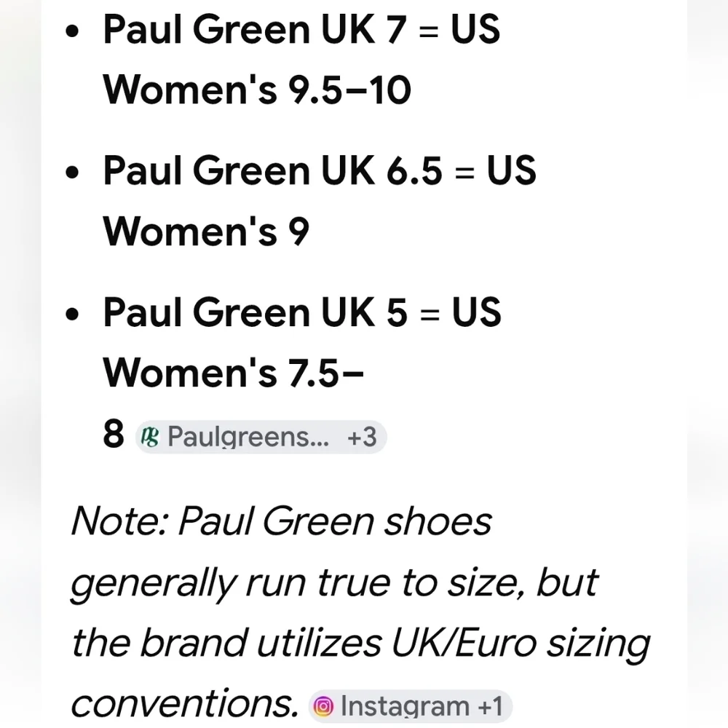Screen dimensions: 728x728
Task: Click the Instagram logo icon
Action: coord(324,706)
